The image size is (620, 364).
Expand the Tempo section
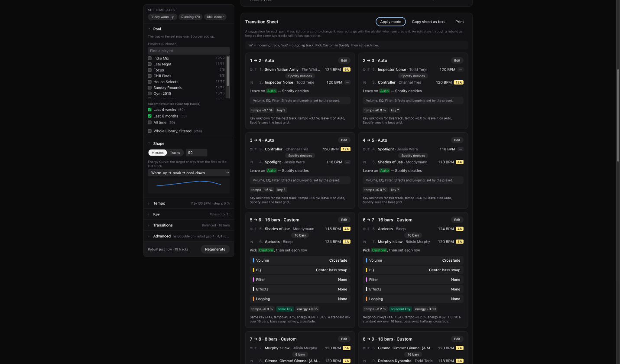tap(188, 203)
